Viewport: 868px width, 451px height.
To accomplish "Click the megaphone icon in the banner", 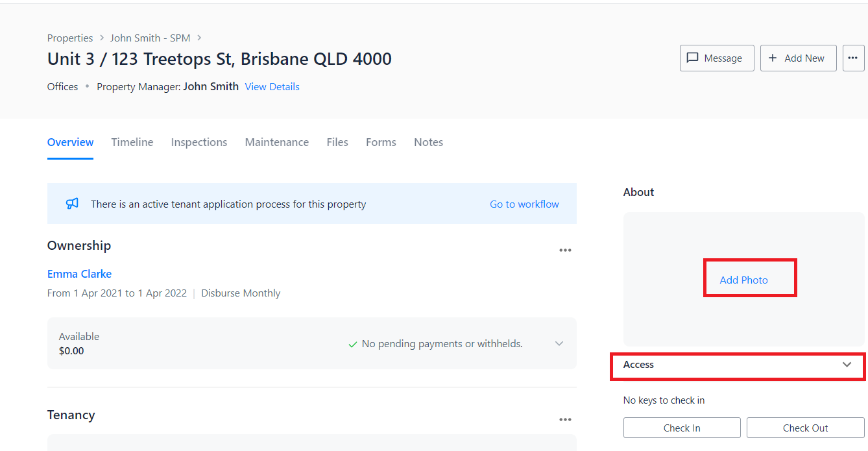I will click(x=72, y=204).
